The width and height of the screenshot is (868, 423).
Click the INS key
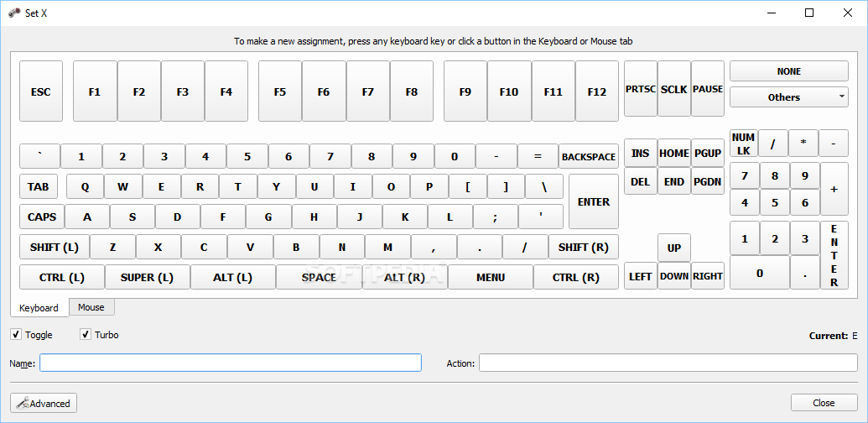(x=641, y=153)
